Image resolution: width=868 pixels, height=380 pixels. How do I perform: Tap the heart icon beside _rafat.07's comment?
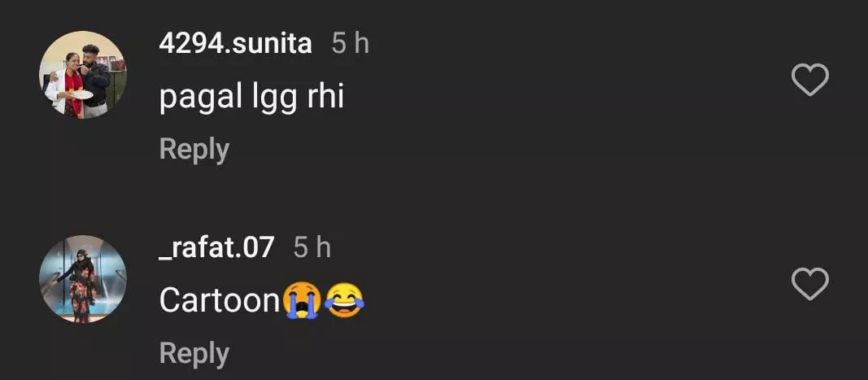click(x=809, y=284)
